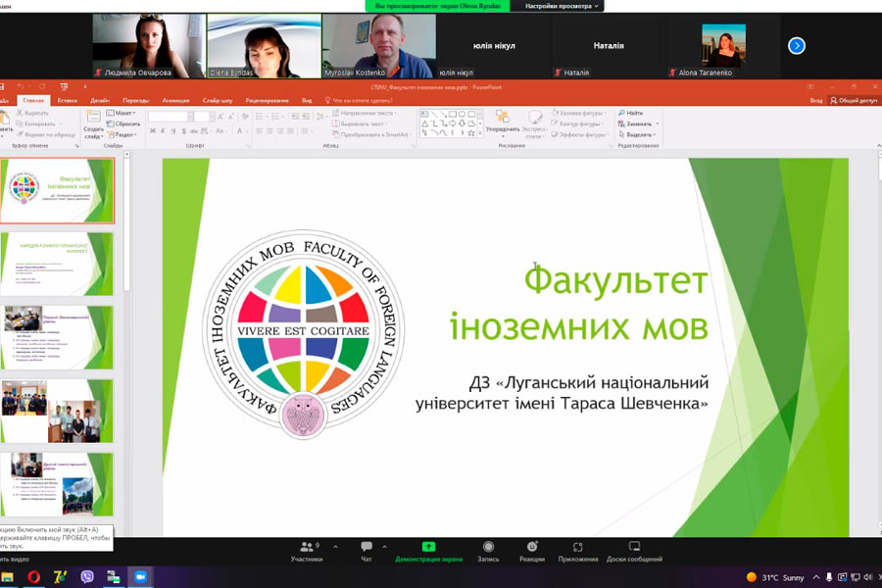This screenshot has width=882, height=588.
Task: Show next participants with blue arrow button
Action: pyautogui.click(x=797, y=46)
